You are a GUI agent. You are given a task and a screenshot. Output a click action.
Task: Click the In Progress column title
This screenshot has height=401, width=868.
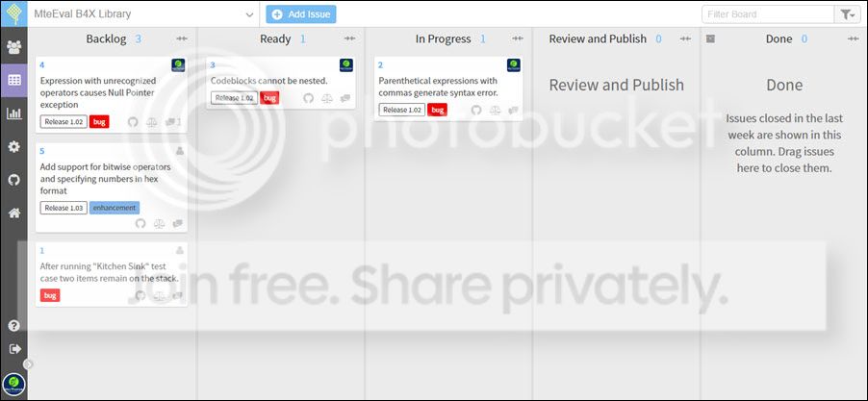click(x=444, y=38)
